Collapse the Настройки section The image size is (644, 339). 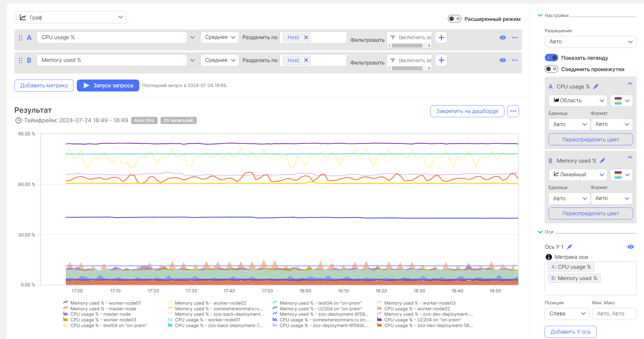[x=540, y=16]
